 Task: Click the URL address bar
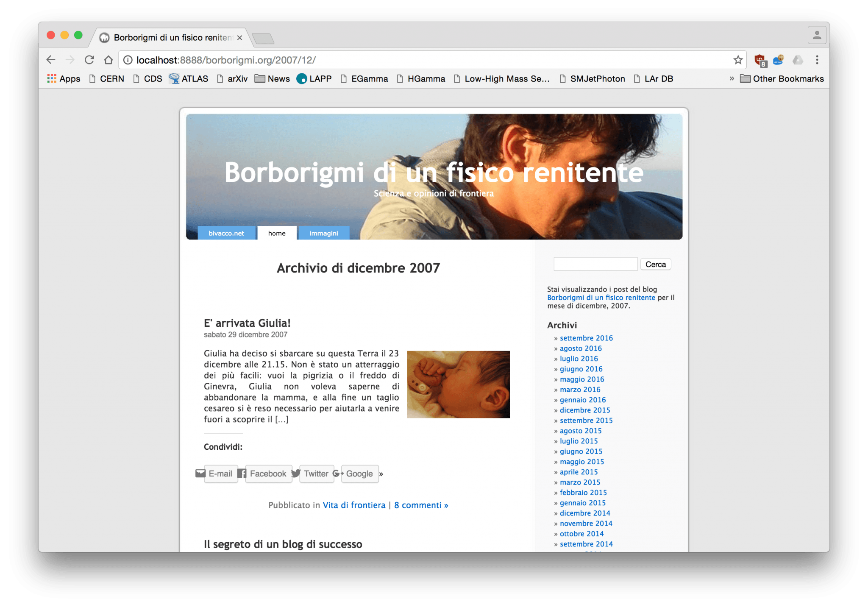(x=432, y=60)
